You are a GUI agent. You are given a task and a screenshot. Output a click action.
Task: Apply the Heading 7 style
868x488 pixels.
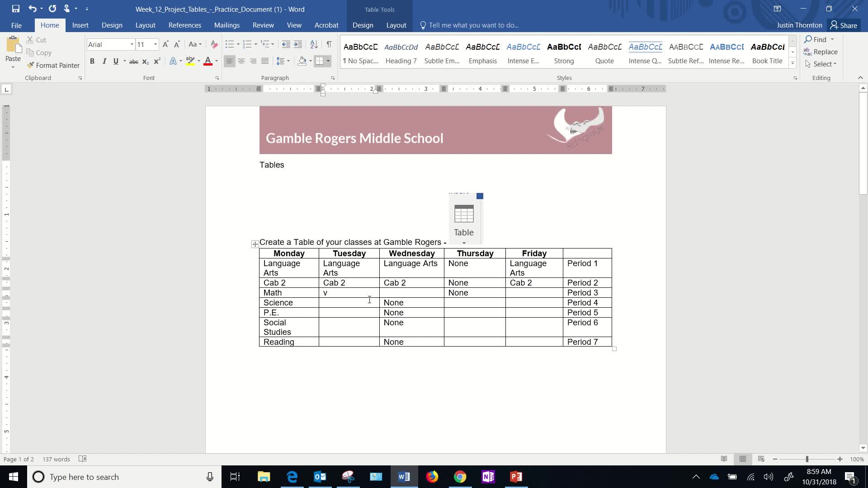click(x=401, y=53)
